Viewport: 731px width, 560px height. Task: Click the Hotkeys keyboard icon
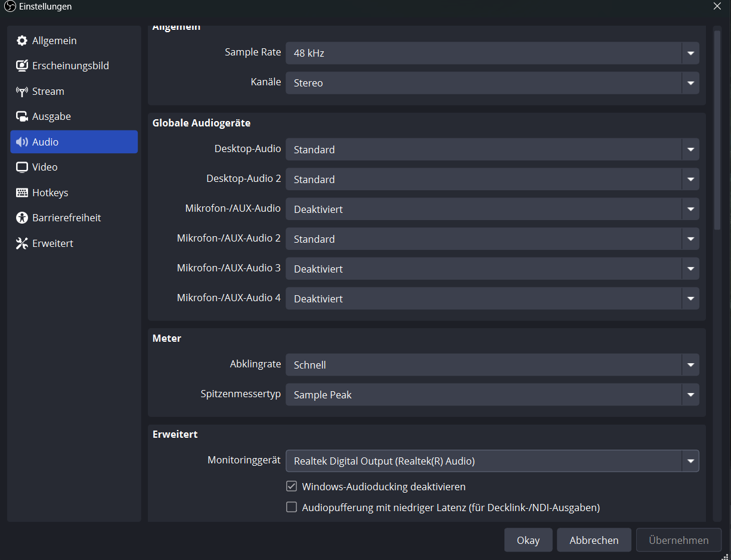[22, 193]
